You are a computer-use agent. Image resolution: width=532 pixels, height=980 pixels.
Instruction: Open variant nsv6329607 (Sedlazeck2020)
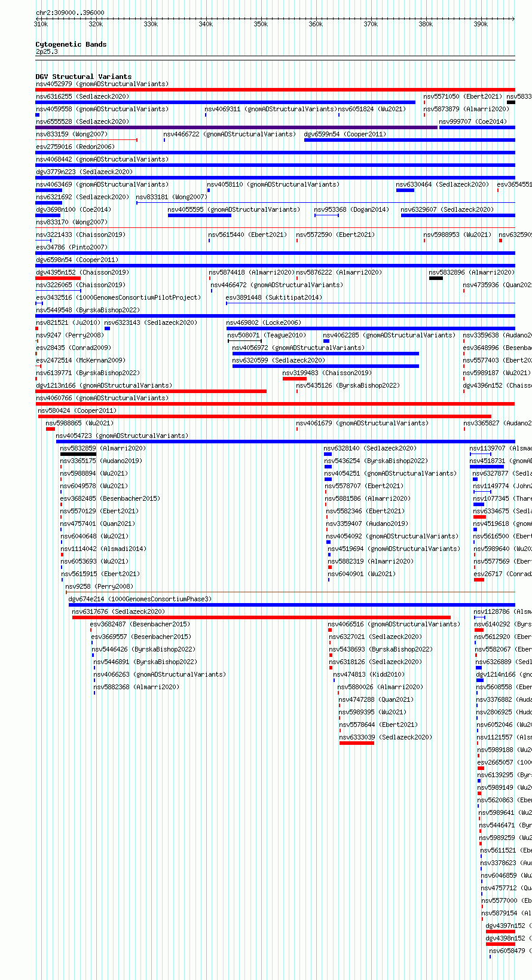[x=448, y=209]
